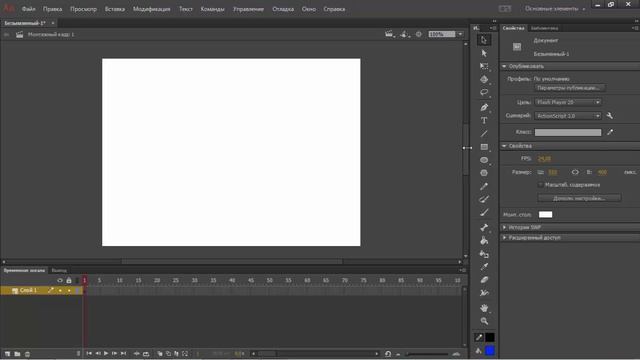Toggle lock all layers padlock icon
640x360 pixels.
click(x=69, y=280)
